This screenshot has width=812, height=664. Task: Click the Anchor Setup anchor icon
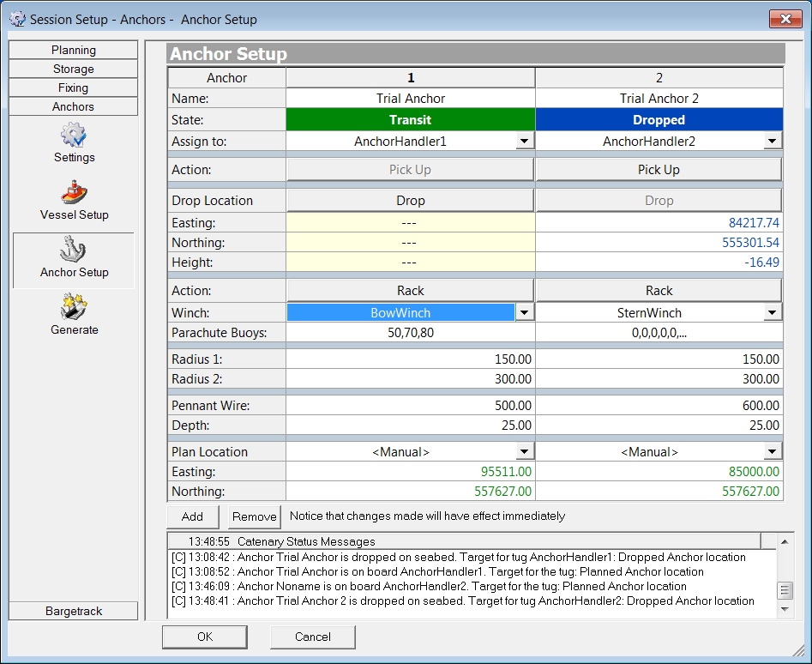pos(74,251)
